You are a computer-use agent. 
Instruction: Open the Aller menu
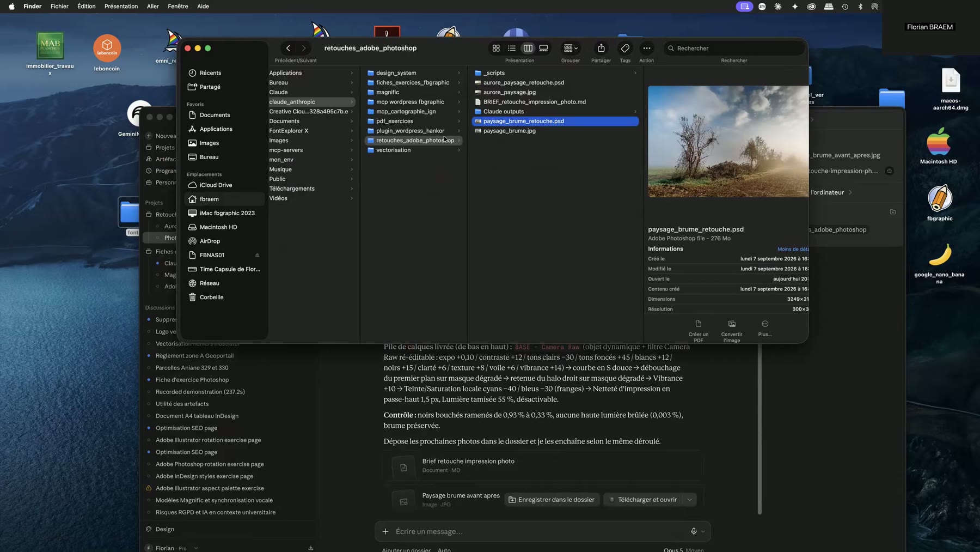153,7
